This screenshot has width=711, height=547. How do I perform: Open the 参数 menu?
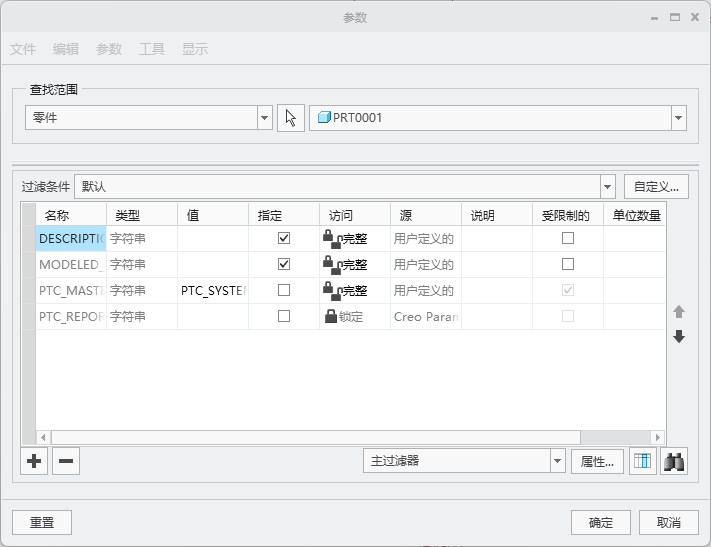tap(109, 49)
